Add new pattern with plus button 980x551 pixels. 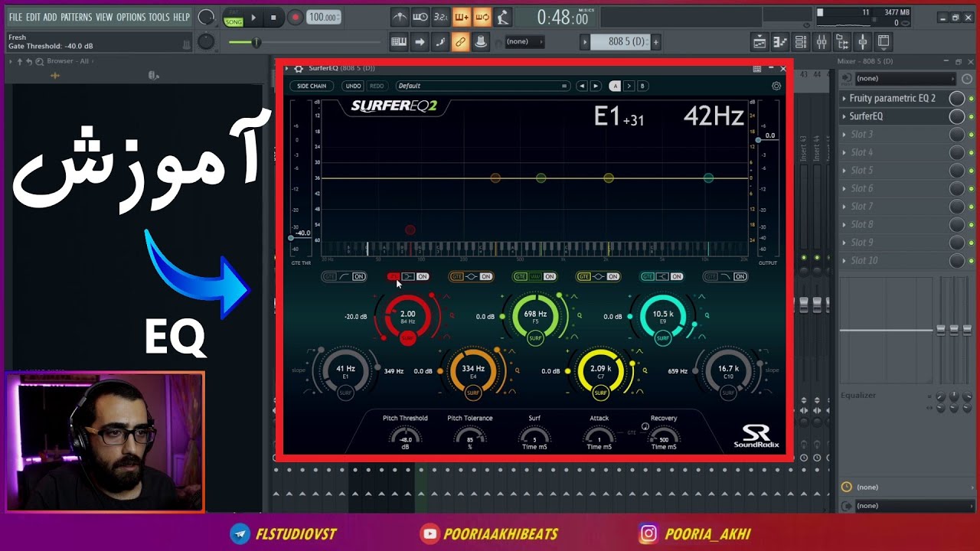click(655, 42)
